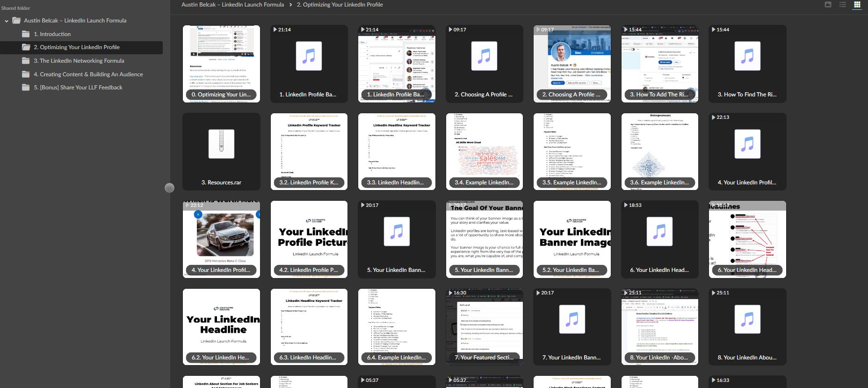Open slides '6.2. Your LinkedIn He...'
This screenshot has height=388, width=868.
point(221,327)
